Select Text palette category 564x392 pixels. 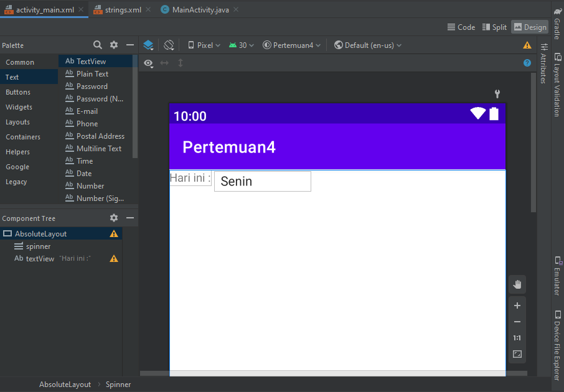coord(29,77)
